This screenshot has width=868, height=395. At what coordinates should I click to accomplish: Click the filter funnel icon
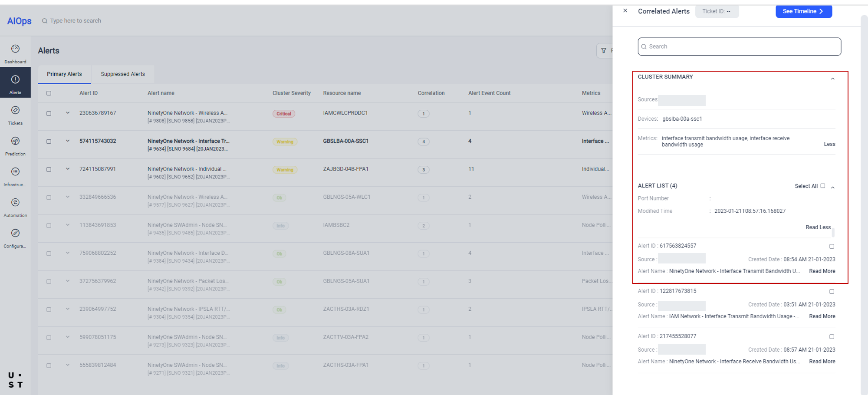coord(604,51)
